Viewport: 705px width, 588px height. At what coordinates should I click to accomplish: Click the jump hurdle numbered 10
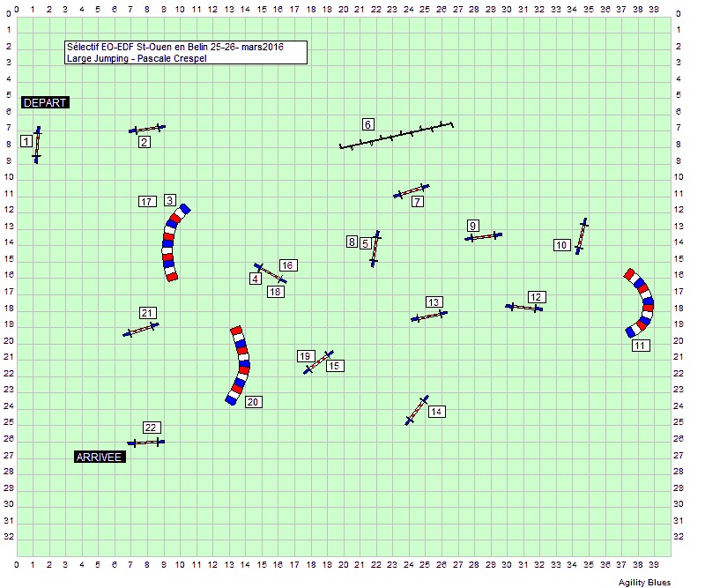pyautogui.click(x=581, y=236)
